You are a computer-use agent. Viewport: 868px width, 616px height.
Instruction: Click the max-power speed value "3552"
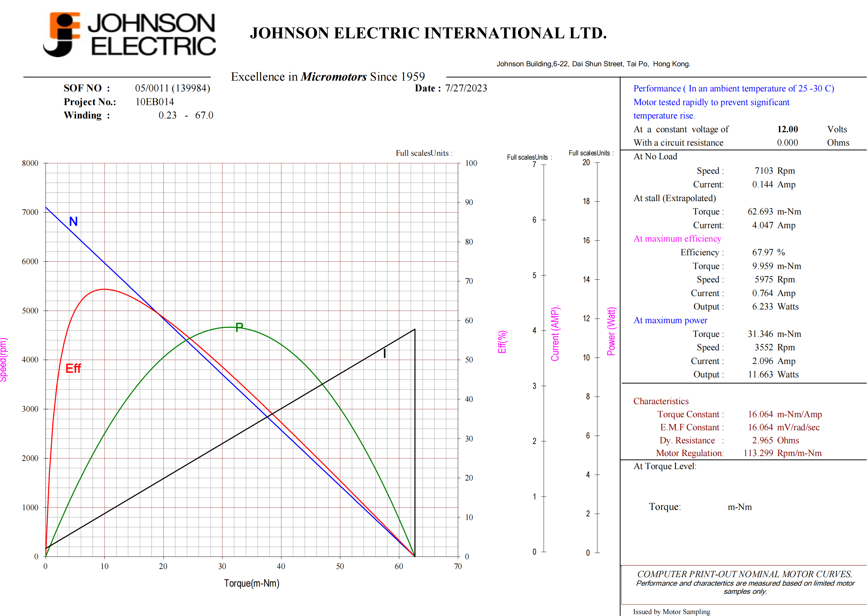pos(764,347)
